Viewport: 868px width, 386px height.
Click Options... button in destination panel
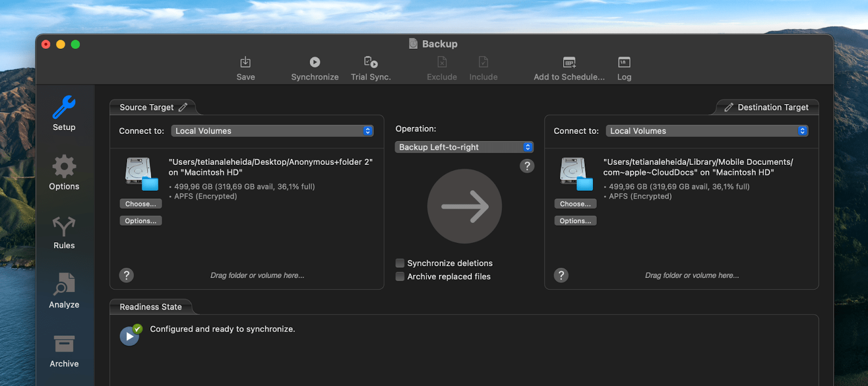click(575, 221)
